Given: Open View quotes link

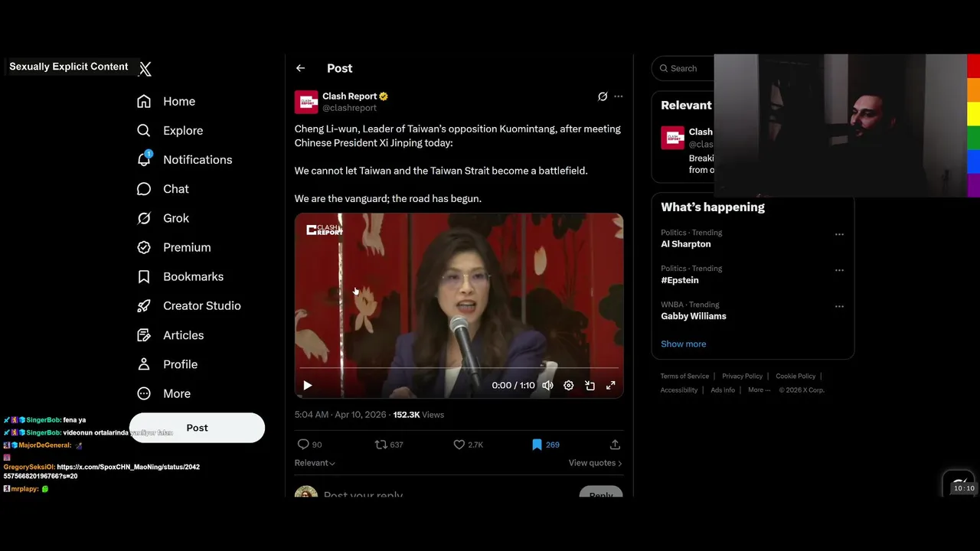Looking at the screenshot, I should click(x=595, y=463).
